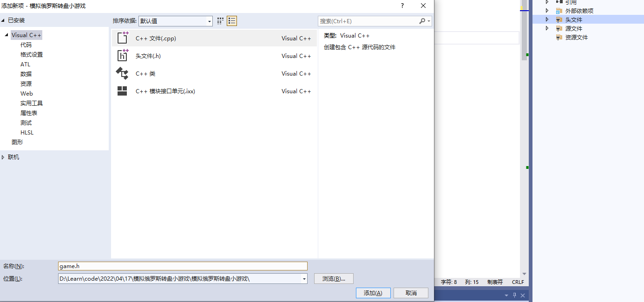Click 头文件 filter folder icon

pyautogui.click(x=559, y=19)
